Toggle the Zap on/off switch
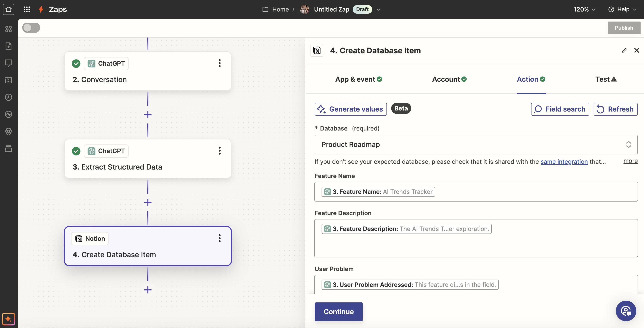The height and width of the screenshot is (328, 644). pyautogui.click(x=31, y=28)
